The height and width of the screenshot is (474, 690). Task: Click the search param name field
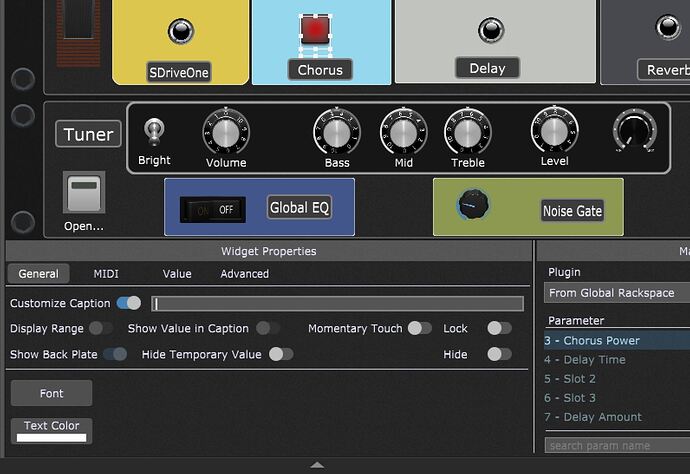pyautogui.click(x=617, y=445)
